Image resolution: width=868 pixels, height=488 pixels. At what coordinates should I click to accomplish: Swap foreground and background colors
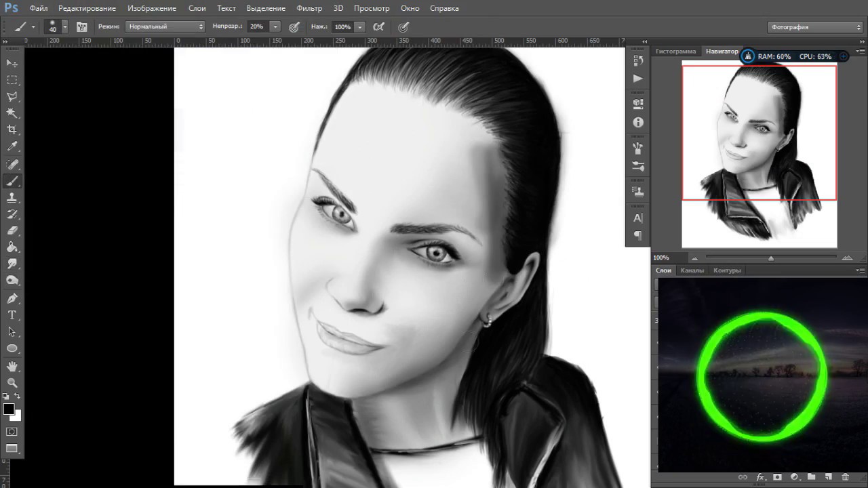18,396
